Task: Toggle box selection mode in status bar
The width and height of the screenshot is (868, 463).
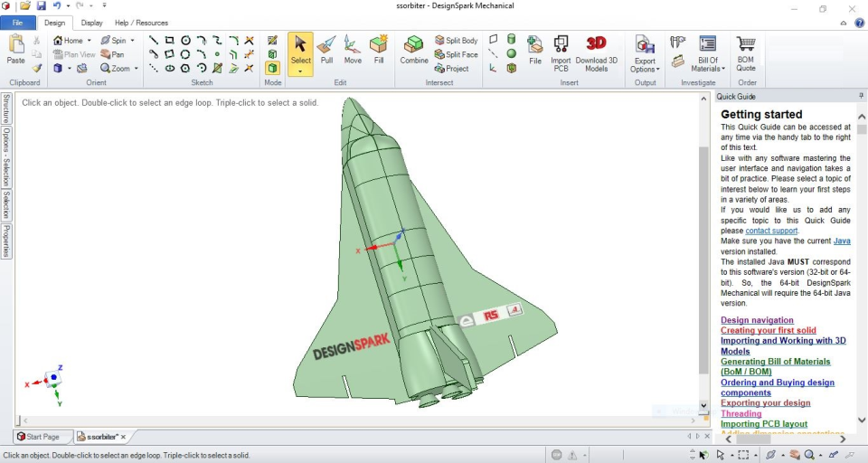Action: click(x=743, y=455)
